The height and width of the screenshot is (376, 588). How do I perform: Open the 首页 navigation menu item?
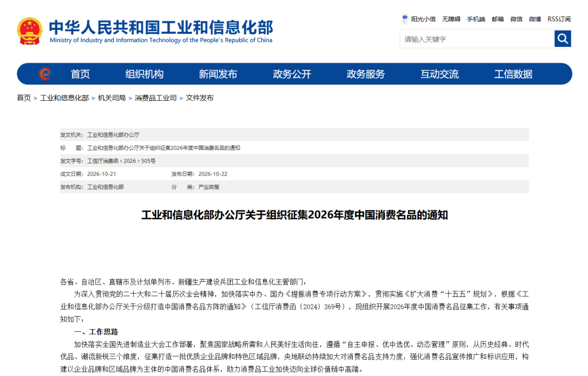[x=80, y=74]
